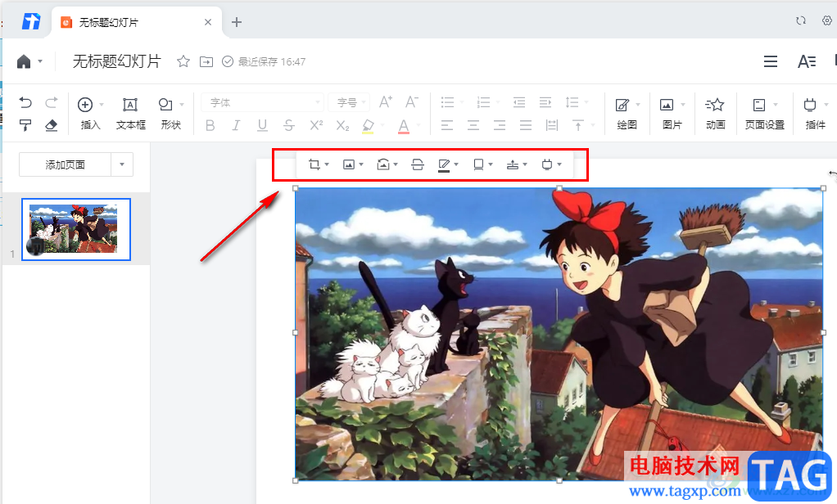Image resolution: width=837 pixels, height=504 pixels.
Task: Open the 字号 font size dropdown
Action: tap(348, 102)
